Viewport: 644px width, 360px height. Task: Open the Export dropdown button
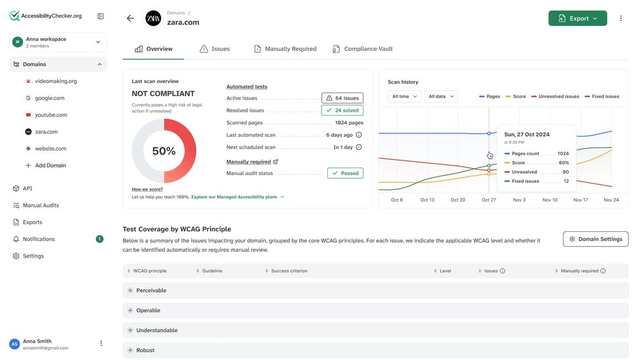578,18
